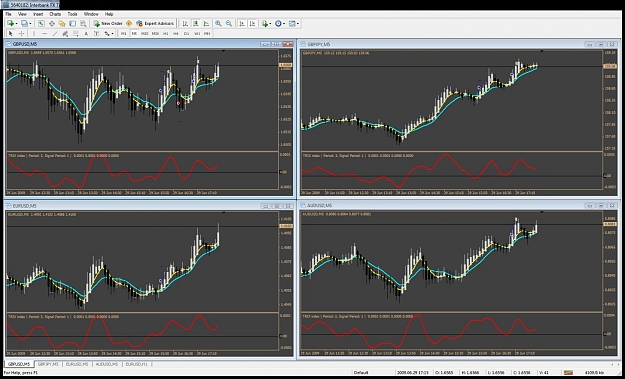Viewport: 625px width, 379px height.
Task: Select the Cursor arrow tool
Action: [x=10, y=33]
